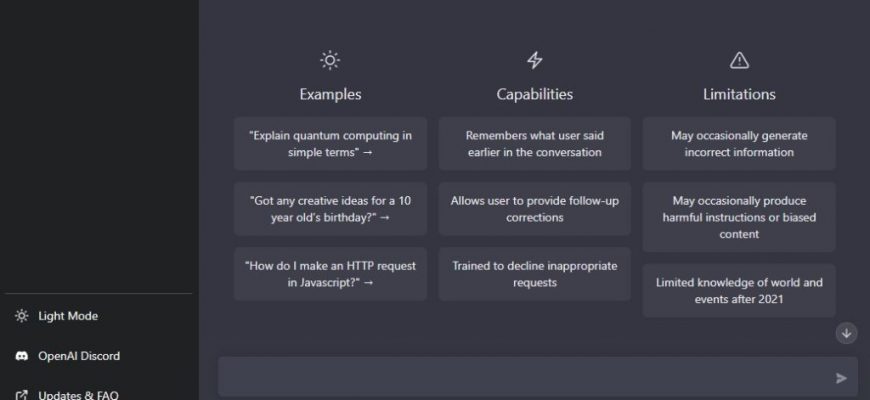The image size is (870, 400).
Task: Select "Explain quantum computing in simple terms" example
Action: 330,144
